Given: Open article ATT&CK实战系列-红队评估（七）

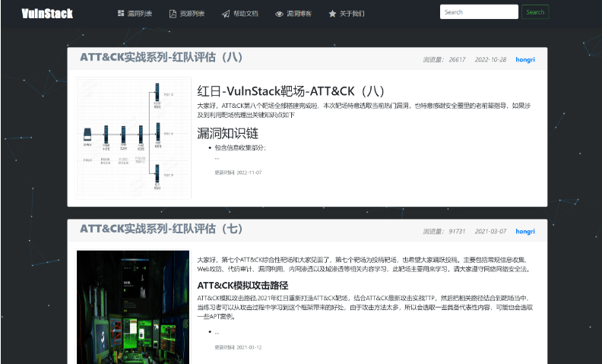Looking at the screenshot, I should coord(162,229).
